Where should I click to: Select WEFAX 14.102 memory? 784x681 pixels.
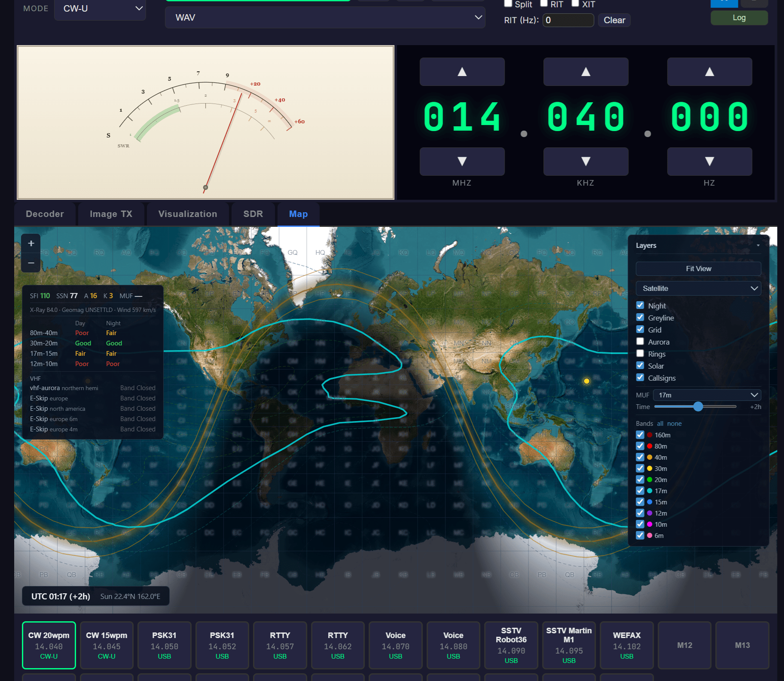627,645
